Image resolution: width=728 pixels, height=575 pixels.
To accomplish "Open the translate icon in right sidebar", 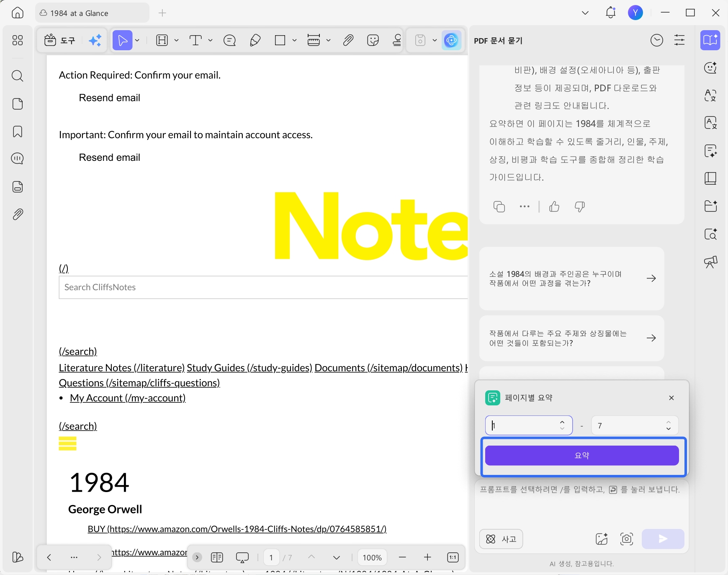I will 710,95.
